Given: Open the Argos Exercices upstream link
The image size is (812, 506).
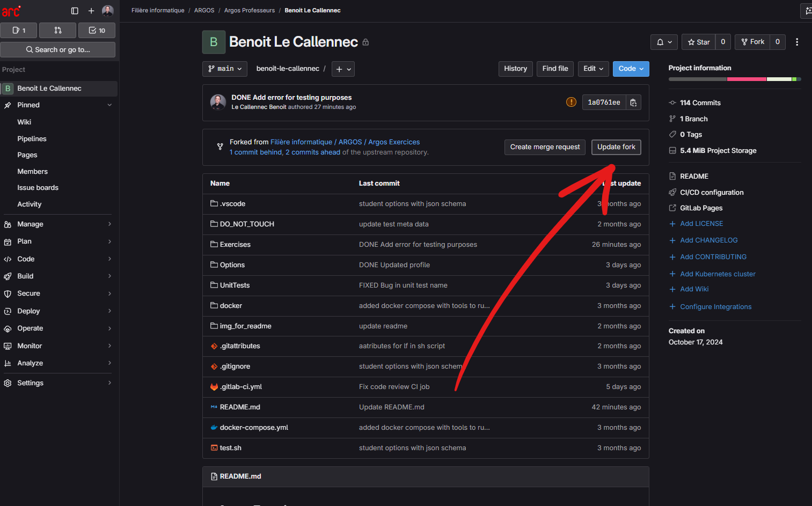Looking at the screenshot, I should pos(394,142).
